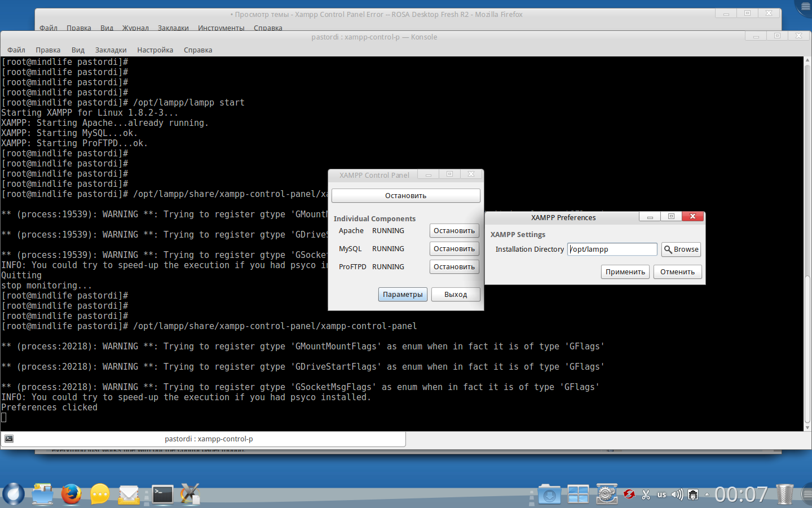Open the yellow chat bubble messenger icon
This screenshot has width=812, height=508.
pyautogui.click(x=100, y=494)
